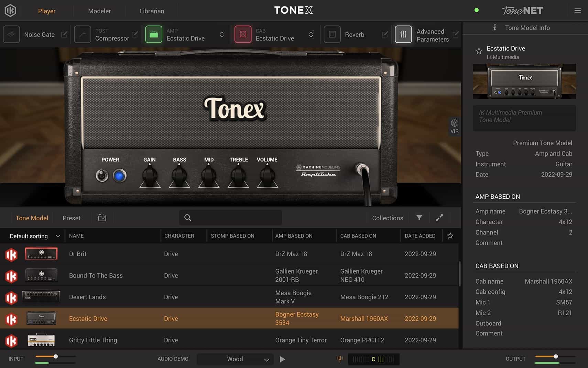Click the IK Multimedia logo icon

click(10, 11)
